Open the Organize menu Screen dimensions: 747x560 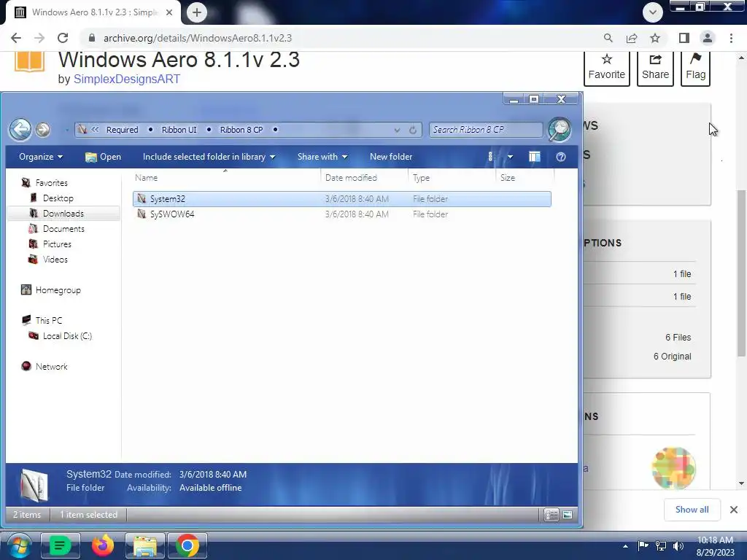(41, 157)
